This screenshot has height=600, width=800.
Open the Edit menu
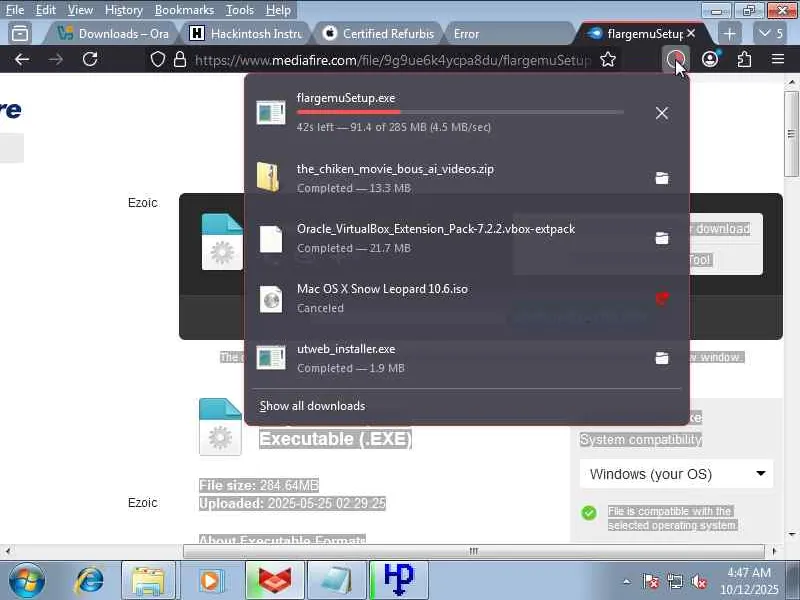45,10
